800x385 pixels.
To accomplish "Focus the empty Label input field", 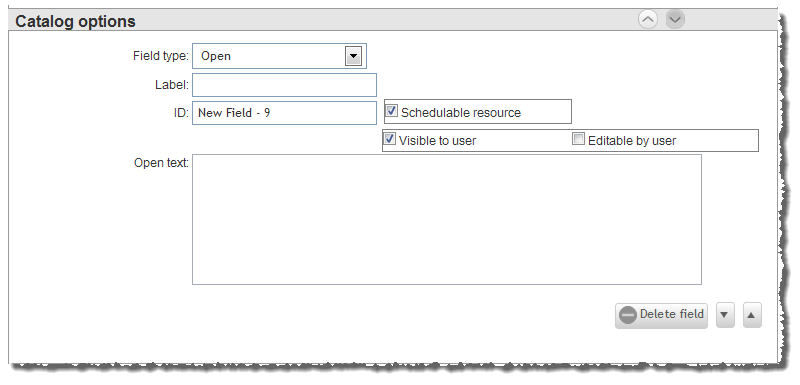I will tap(284, 85).
